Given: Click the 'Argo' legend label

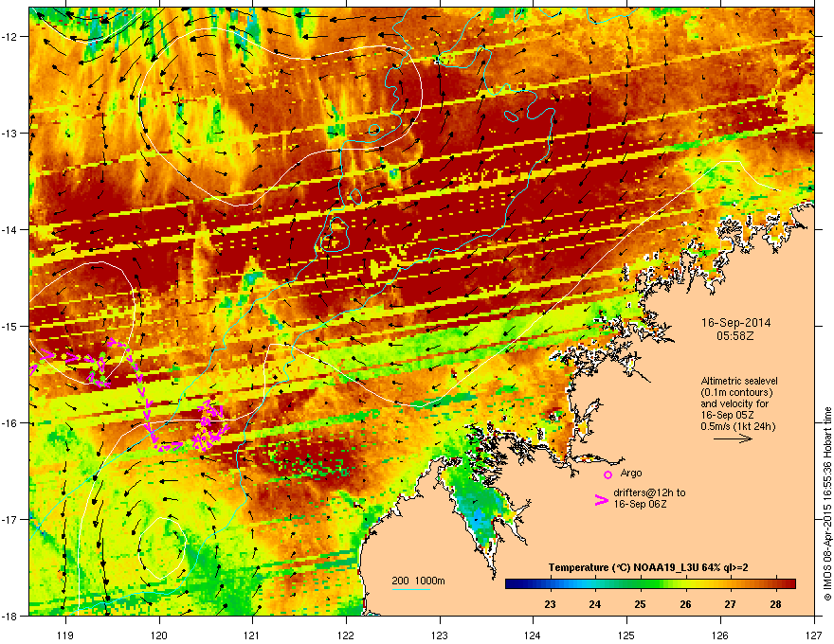Looking at the screenshot, I should [631, 473].
